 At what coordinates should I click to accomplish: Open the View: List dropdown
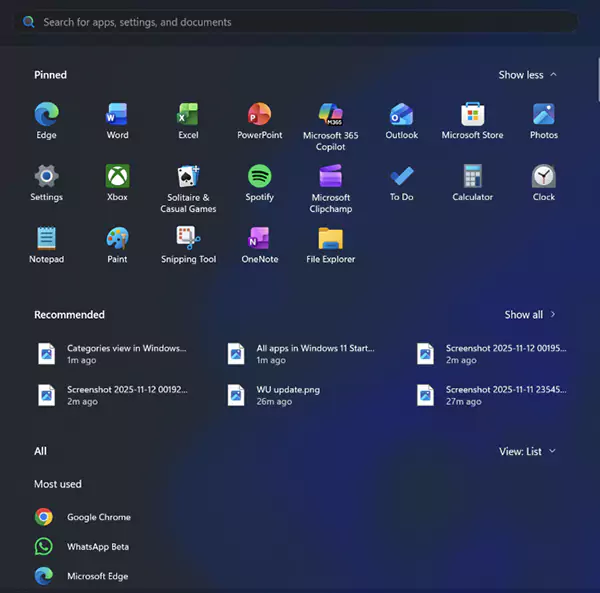[x=527, y=451]
